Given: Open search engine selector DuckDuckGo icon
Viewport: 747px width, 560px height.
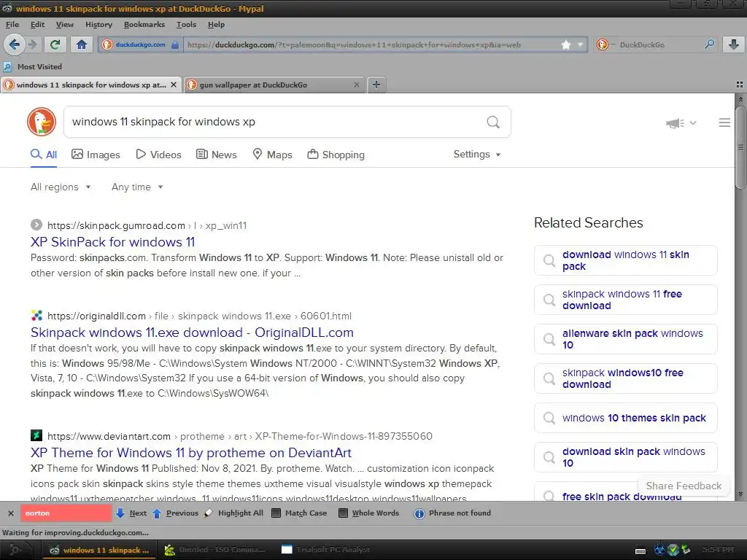Looking at the screenshot, I should click(x=603, y=44).
